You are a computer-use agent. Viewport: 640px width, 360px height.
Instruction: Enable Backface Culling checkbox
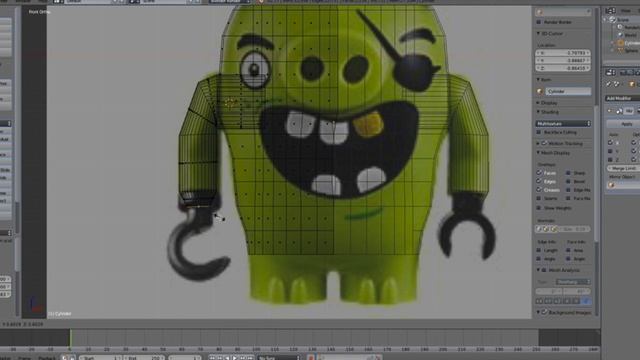coord(539,133)
